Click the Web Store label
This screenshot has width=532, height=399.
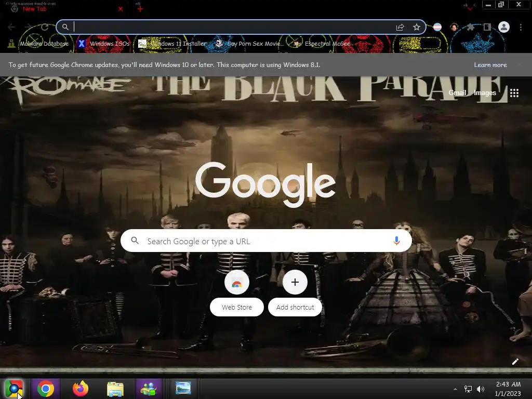click(237, 307)
